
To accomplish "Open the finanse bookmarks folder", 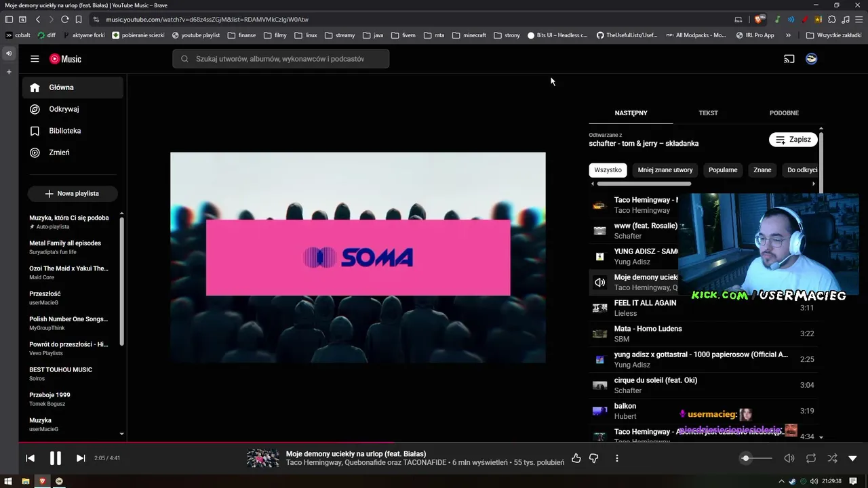I will coord(242,35).
